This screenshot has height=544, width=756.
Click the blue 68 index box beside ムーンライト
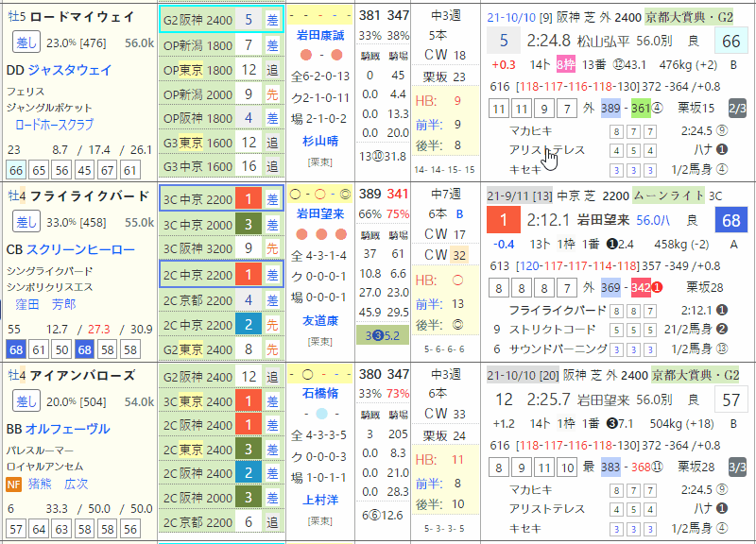[730, 219]
